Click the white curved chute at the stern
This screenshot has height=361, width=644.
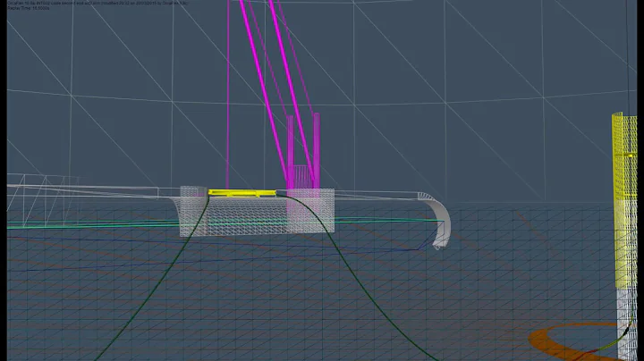438,220
